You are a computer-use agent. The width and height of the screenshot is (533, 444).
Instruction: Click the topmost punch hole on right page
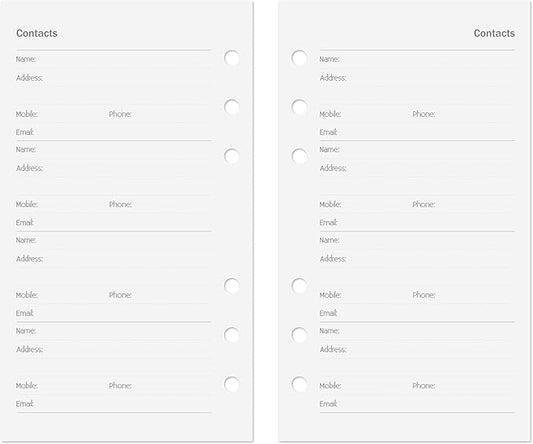click(x=299, y=58)
